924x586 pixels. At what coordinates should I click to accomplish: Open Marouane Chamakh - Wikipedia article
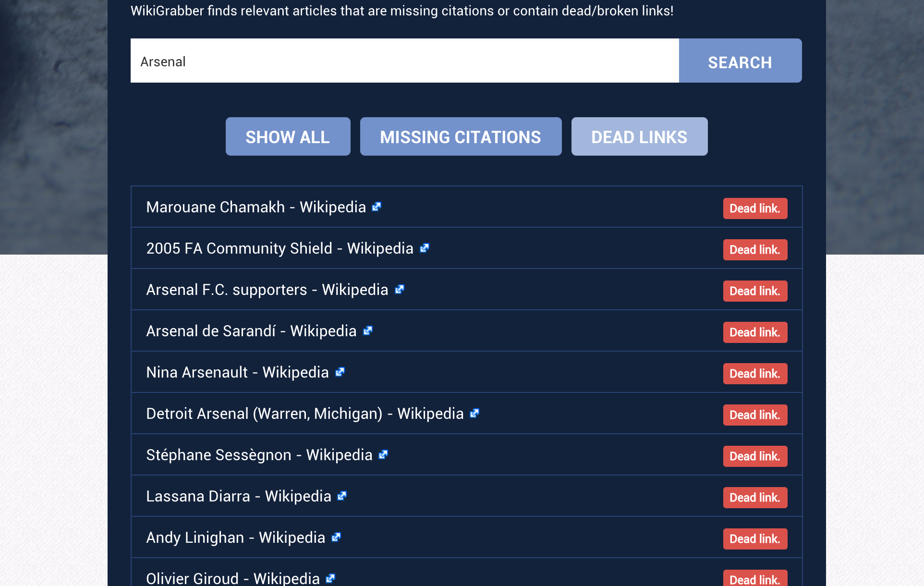[x=256, y=207]
